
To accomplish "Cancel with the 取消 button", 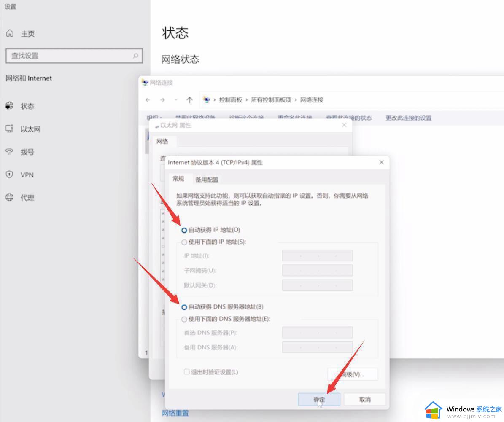I will (365, 400).
